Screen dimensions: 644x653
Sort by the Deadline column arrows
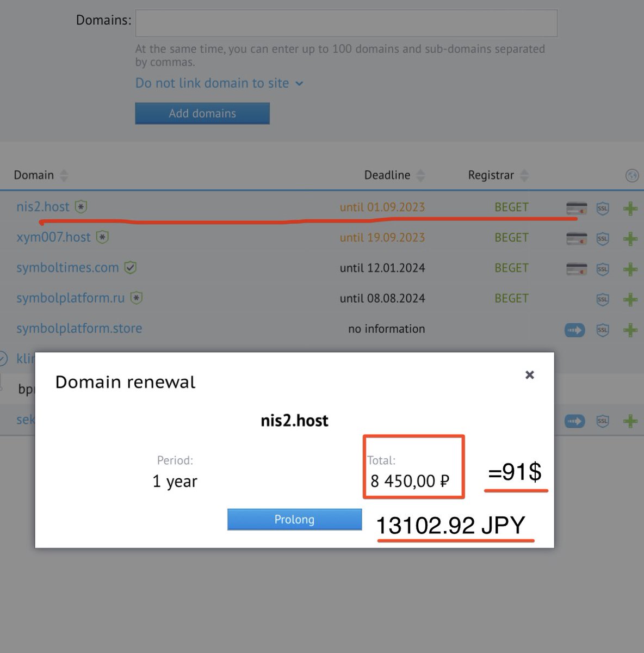pos(420,175)
